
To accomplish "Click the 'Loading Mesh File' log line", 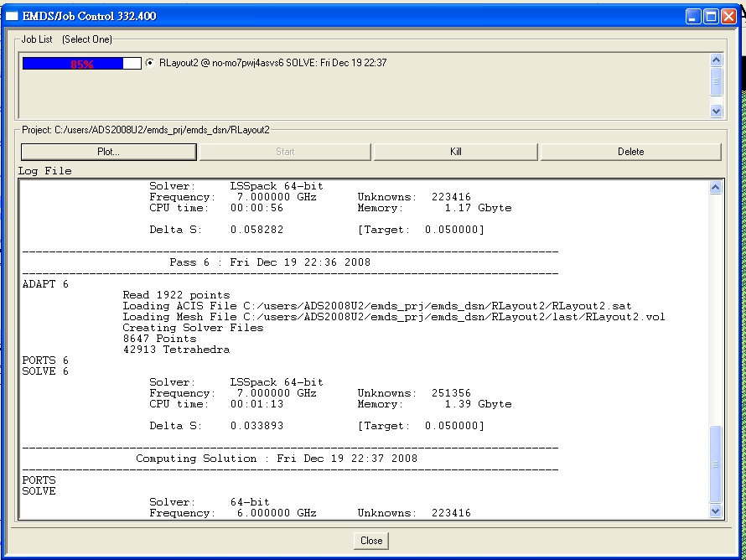I will coord(393,317).
